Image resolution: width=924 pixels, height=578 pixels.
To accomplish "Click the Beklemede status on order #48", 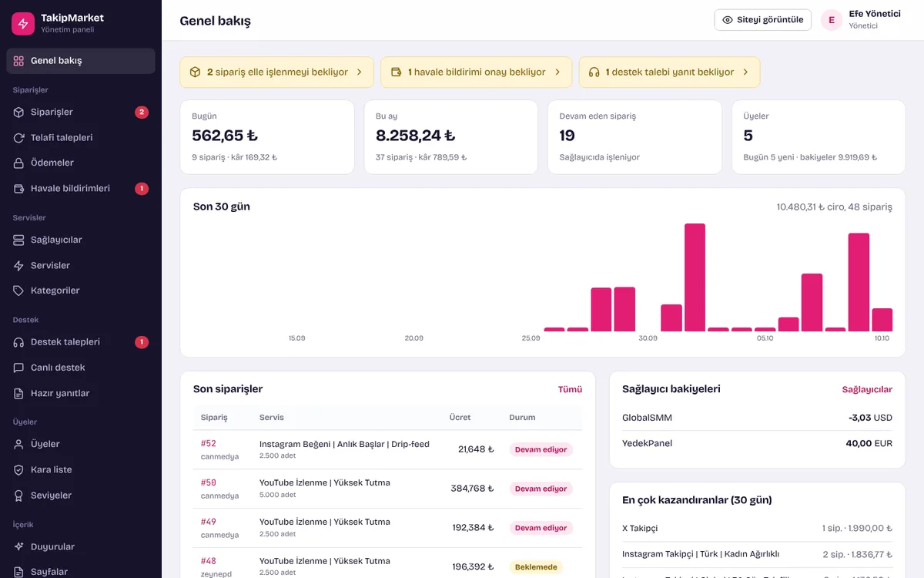I will point(535,567).
